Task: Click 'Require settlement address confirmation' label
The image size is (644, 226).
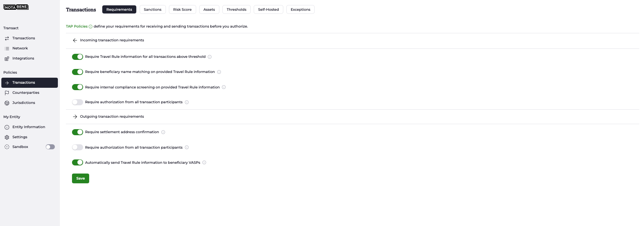Action: (x=122, y=132)
